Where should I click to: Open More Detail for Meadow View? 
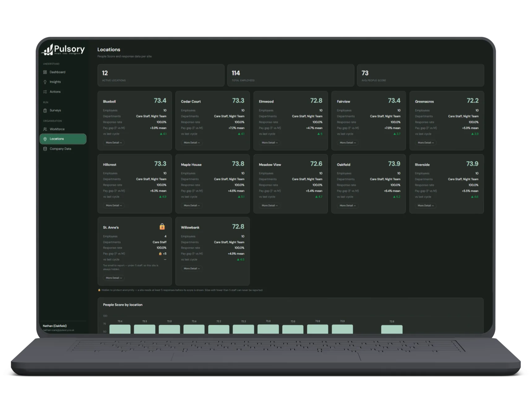pyautogui.click(x=270, y=205)
